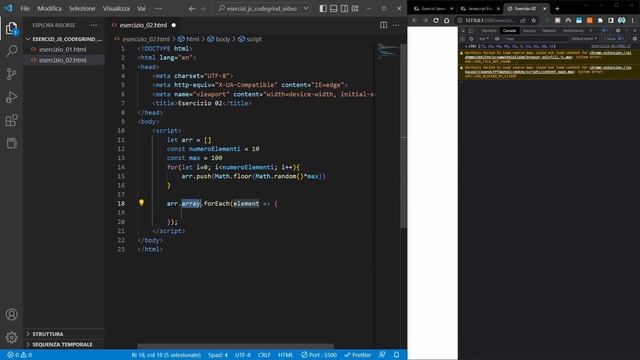Viewport: 640px width, 360px height.
Task: Switch to the DevTools Elements tab
Action: click(x=489, y=31)
